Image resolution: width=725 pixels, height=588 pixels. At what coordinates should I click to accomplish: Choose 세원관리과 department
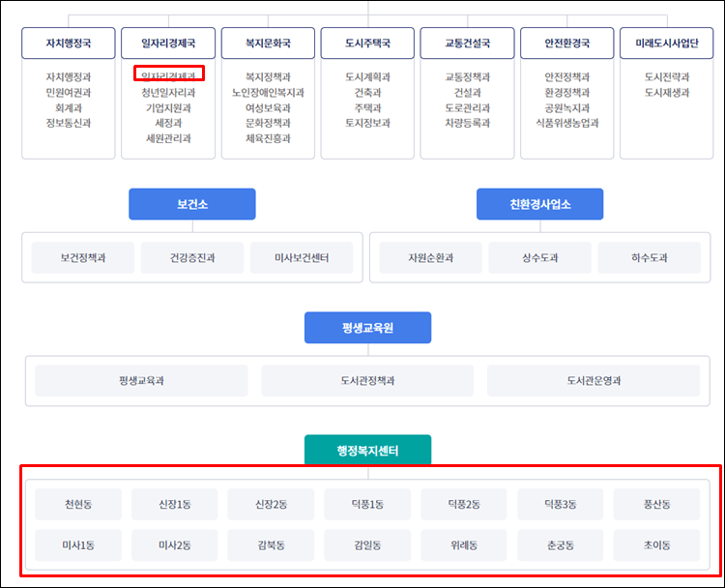[x=168, y=138]
